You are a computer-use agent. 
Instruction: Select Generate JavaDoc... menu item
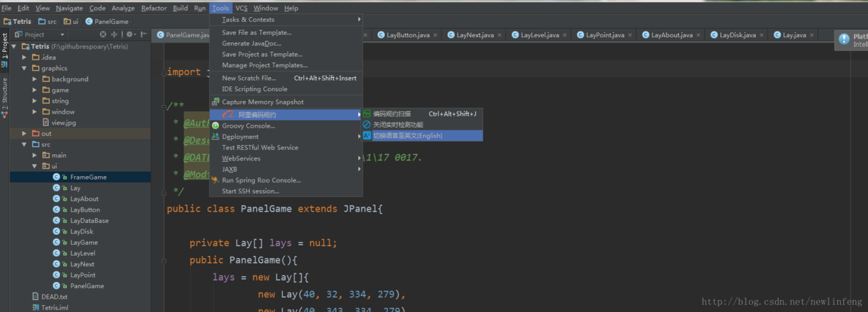click(x=286, y=43)
